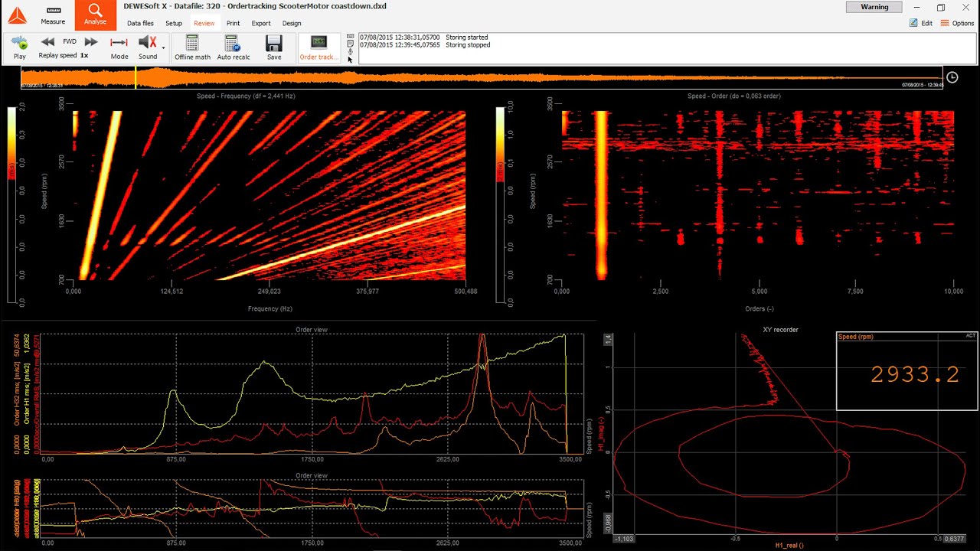Click the clock icon beside the recorder
The height and width of the screenshot is (551, 980).
click(952, 77)
